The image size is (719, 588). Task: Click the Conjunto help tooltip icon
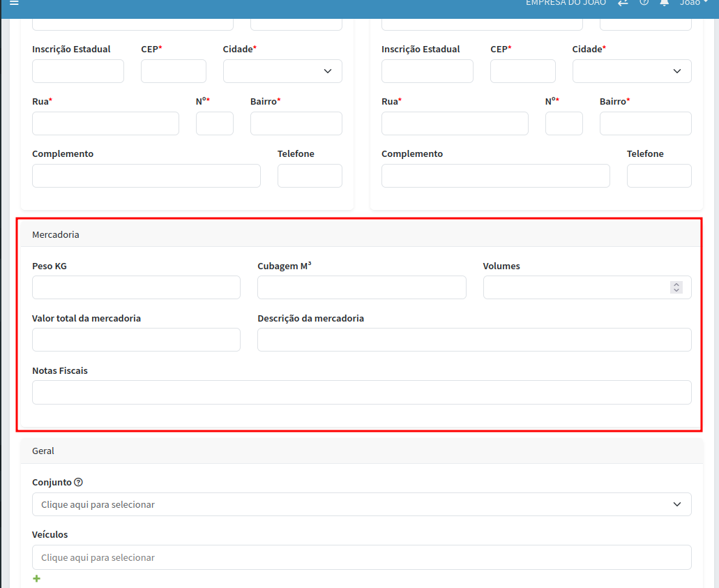79,482
